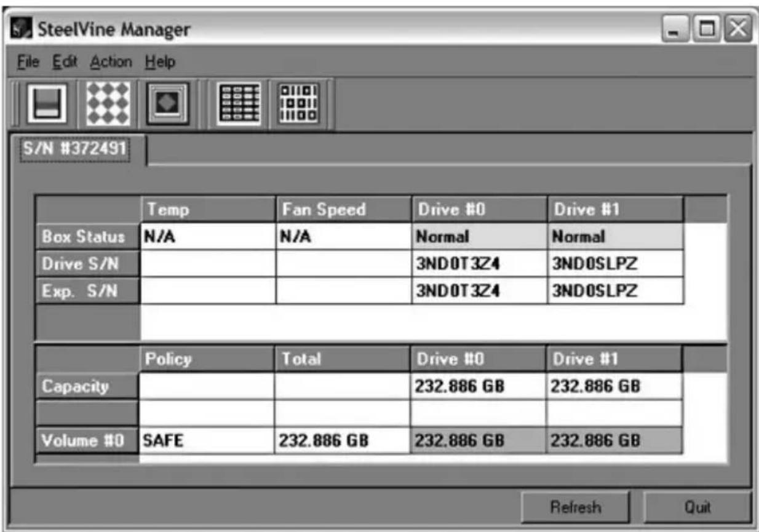Select the S/N #372491 tab

(x=76, y=151)
